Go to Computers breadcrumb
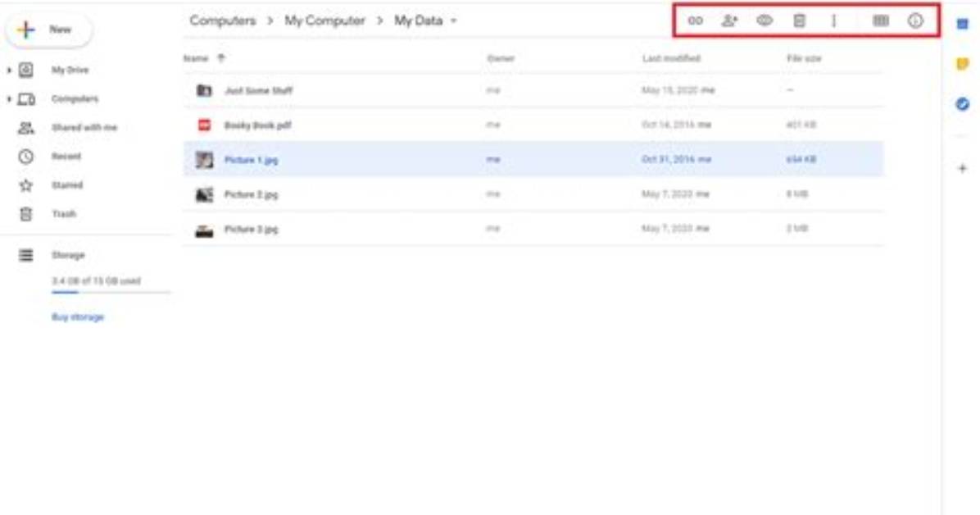The image size is (980, 515). tap(223, 21)
